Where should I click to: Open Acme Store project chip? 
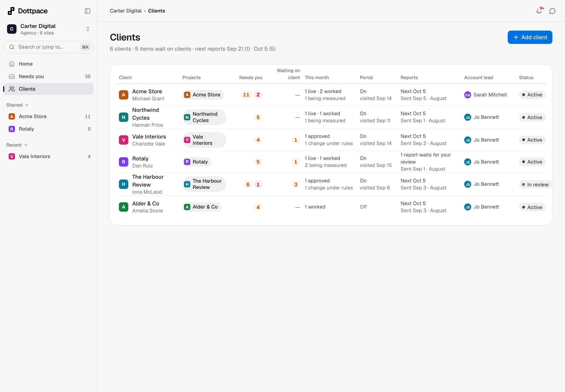point(203,95)
